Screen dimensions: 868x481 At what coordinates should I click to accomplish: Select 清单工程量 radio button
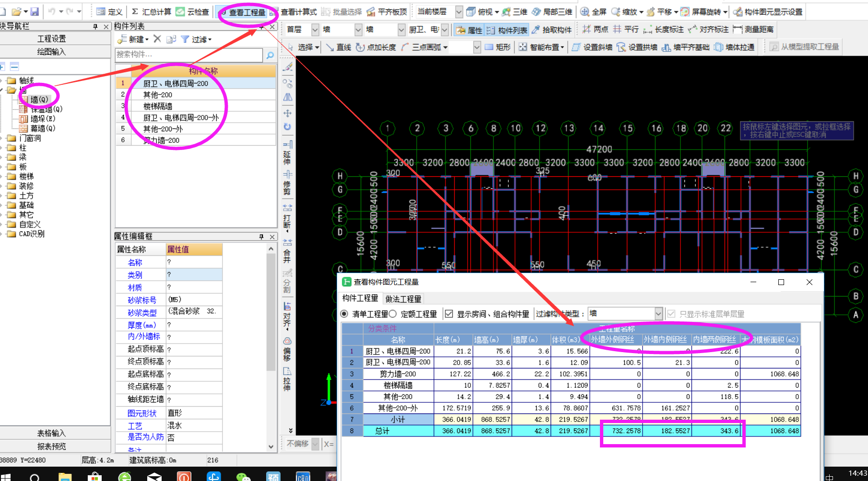click(x=344, y=314)
